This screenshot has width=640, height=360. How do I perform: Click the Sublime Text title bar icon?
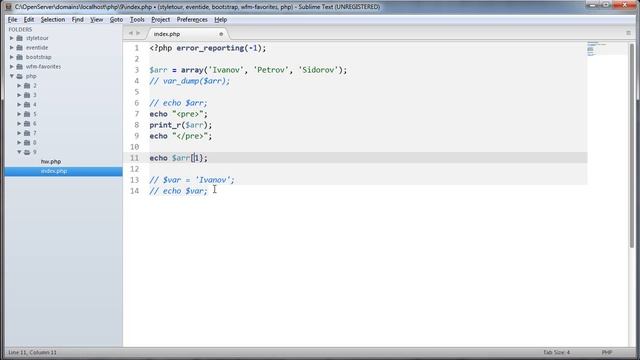tap(8, 7)
